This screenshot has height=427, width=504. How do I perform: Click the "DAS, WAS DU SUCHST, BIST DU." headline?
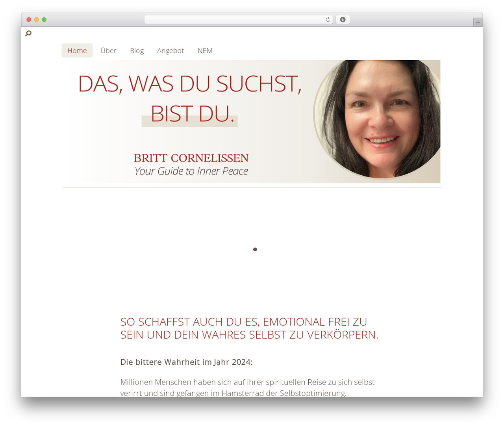(190, 98)
